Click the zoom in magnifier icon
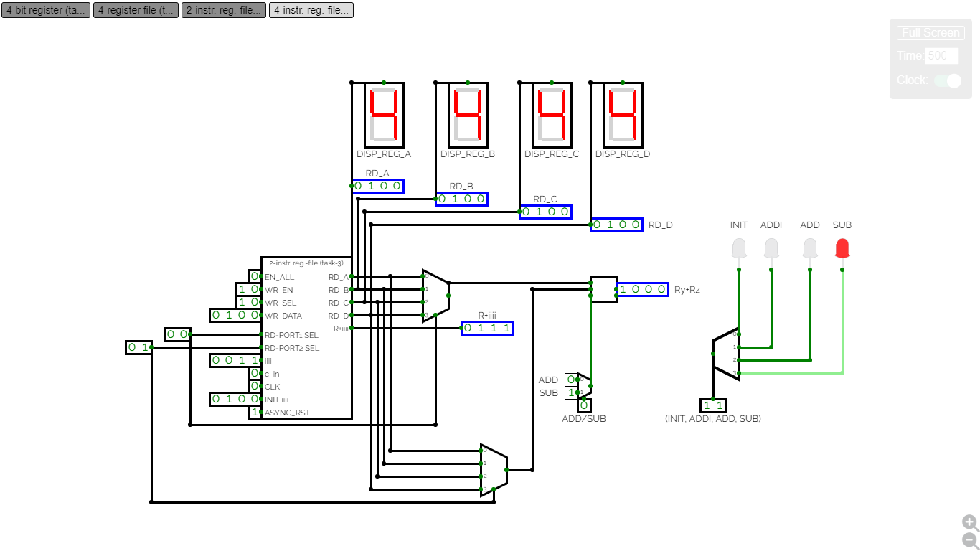 tap(970, 522)
